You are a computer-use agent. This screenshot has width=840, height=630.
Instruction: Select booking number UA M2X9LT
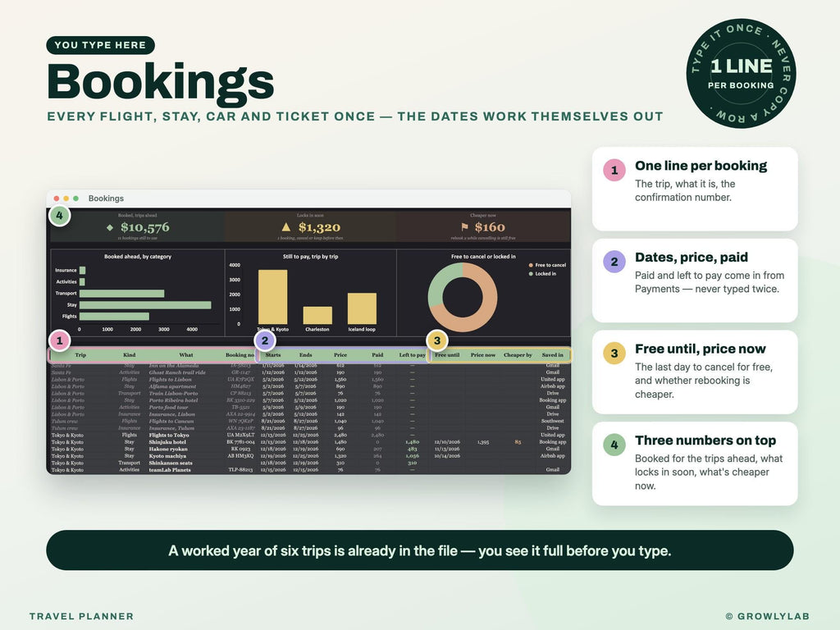pyautogui.click(x=240, y=436)
